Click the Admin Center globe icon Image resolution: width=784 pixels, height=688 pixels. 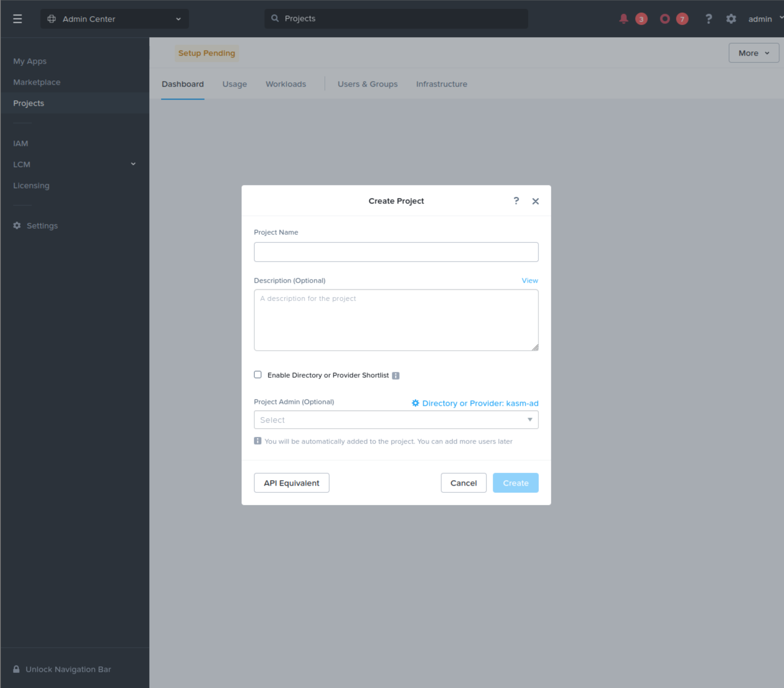[x=51, y=19]
